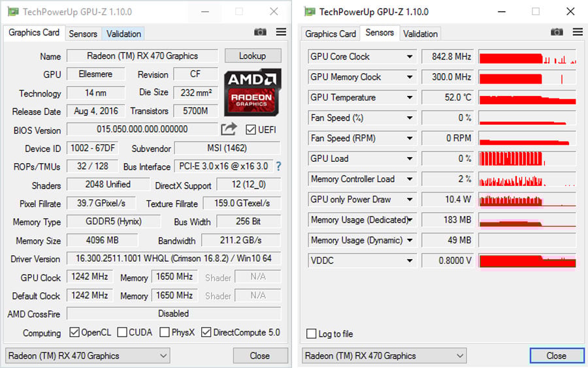
Task: Click the Bandwidth 211.2 GB/s field
Action: tap(241, 240)
